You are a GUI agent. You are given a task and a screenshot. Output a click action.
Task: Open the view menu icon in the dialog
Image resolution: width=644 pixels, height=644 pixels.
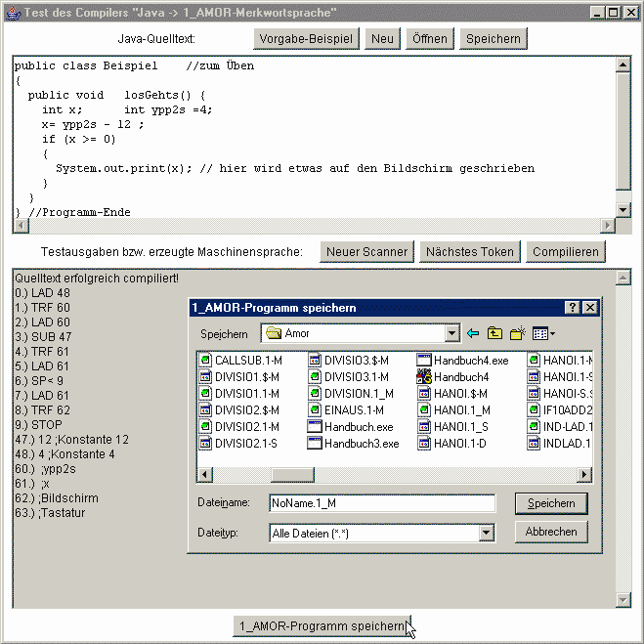tap(543, 333)
